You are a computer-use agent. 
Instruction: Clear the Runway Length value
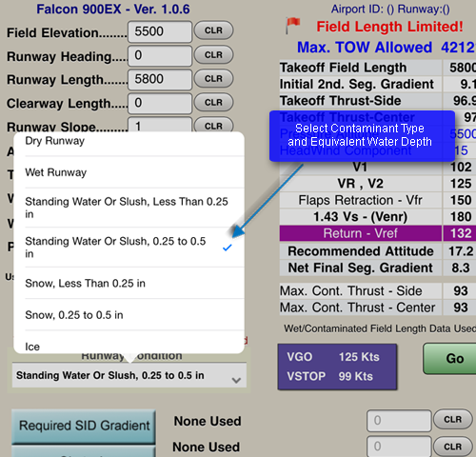(213, 78)
